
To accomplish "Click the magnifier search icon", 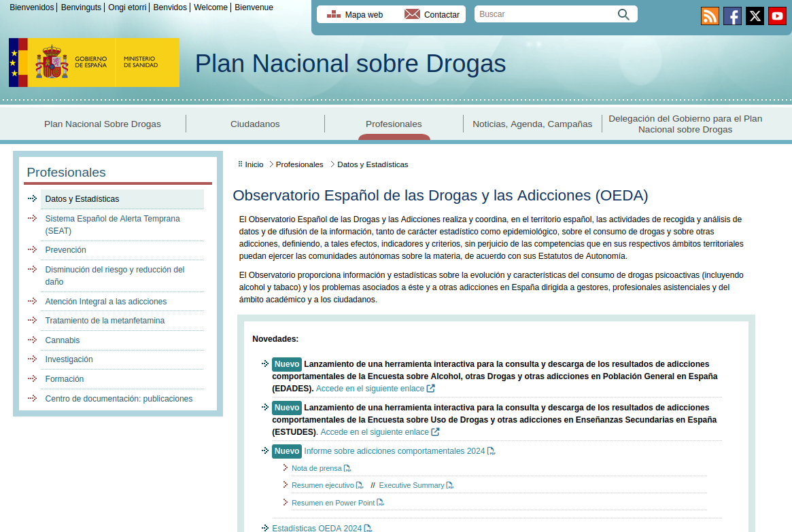I will tap(624, 15).
